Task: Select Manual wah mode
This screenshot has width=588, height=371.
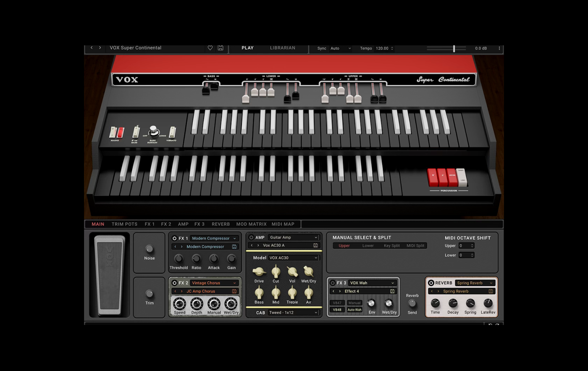Action: (354, 303)
